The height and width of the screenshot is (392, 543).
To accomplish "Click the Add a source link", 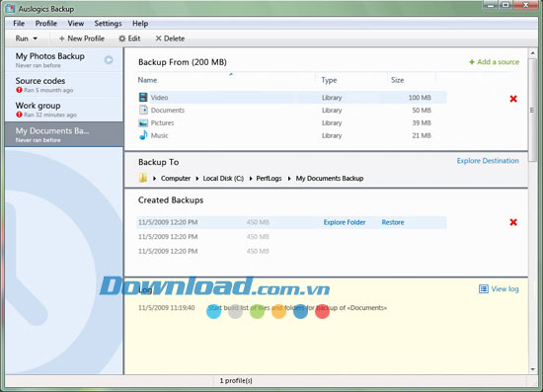I will pyautogui.click(x=495, y=62).
